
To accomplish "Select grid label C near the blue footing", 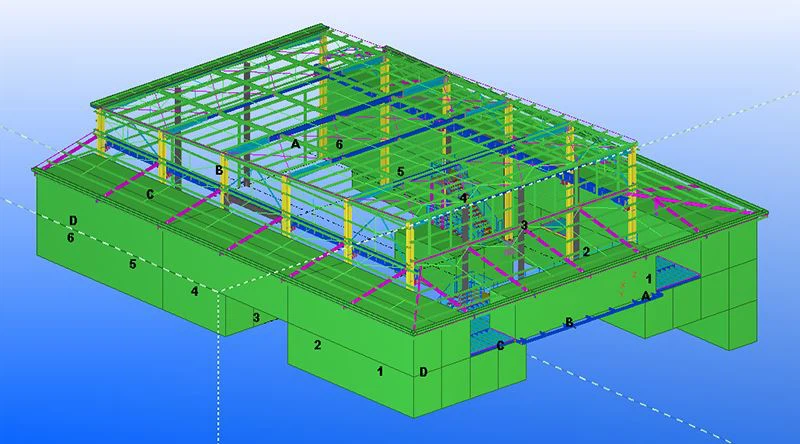I will (500, 346).
